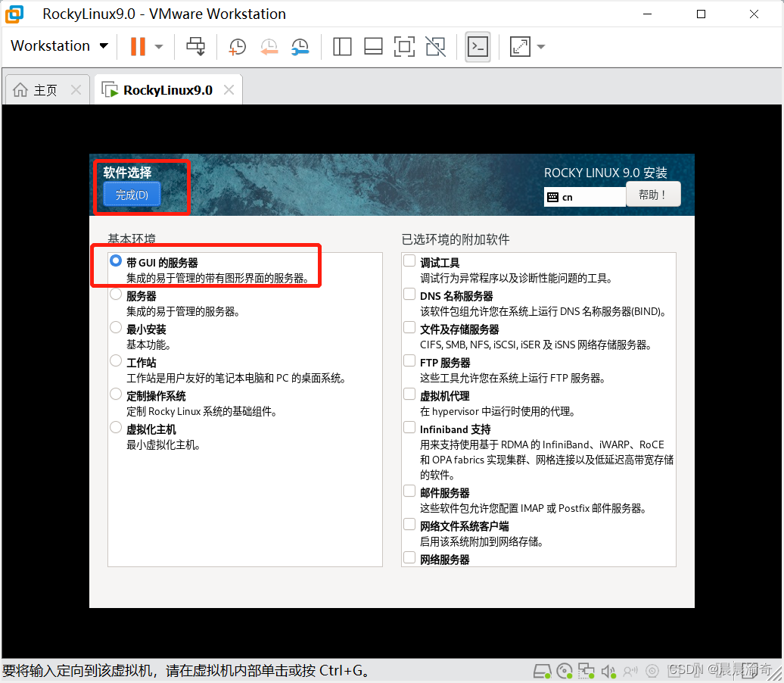The height and width of the screenshot is (683, 784).
Task: Pause the virtual machine
Action: pos(138,46)
